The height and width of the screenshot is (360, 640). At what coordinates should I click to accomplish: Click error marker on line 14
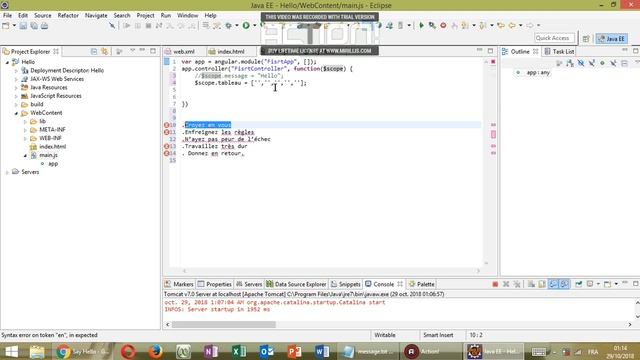(167, 153)
